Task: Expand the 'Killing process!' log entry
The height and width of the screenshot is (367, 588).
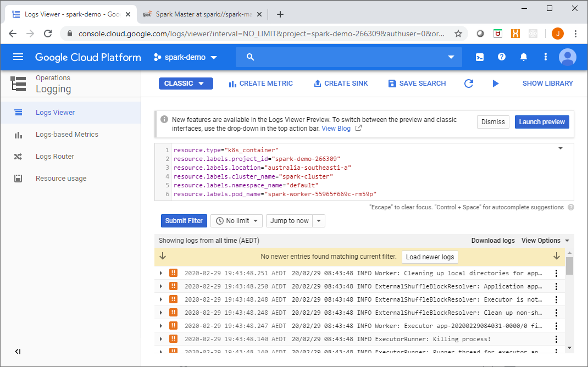Action: coord(161,340)
